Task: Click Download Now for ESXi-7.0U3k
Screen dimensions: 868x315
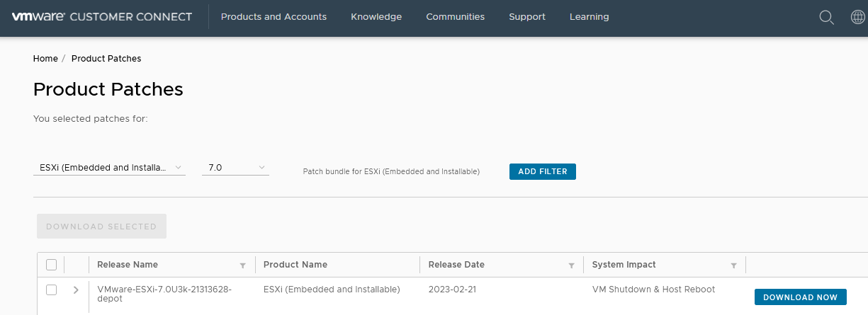Action: coord(800,297)
